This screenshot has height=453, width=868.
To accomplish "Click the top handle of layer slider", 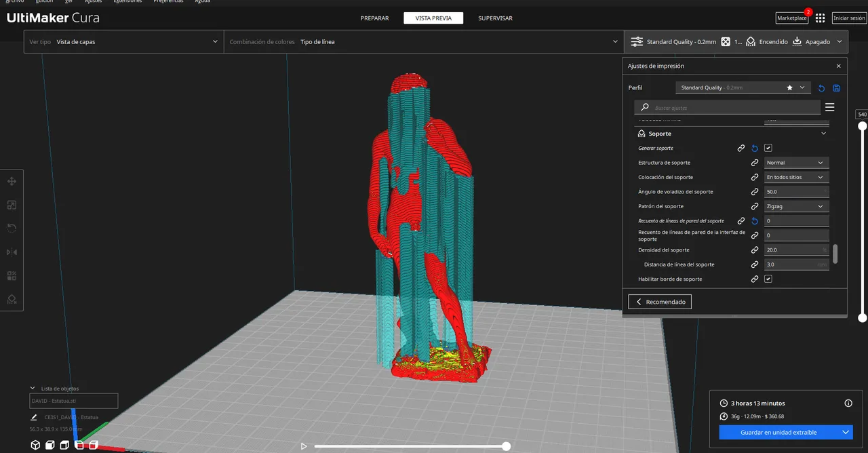I will pos(863,125).
